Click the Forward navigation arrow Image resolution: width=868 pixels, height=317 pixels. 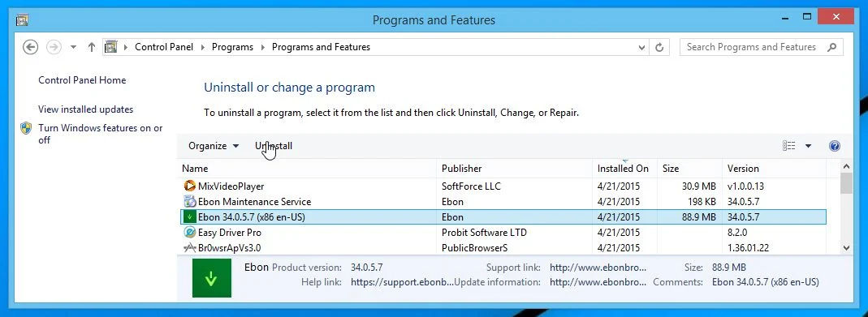54,47
